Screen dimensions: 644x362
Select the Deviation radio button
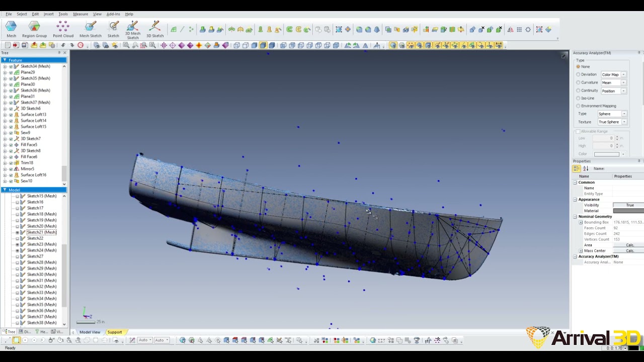pos(578,74)
